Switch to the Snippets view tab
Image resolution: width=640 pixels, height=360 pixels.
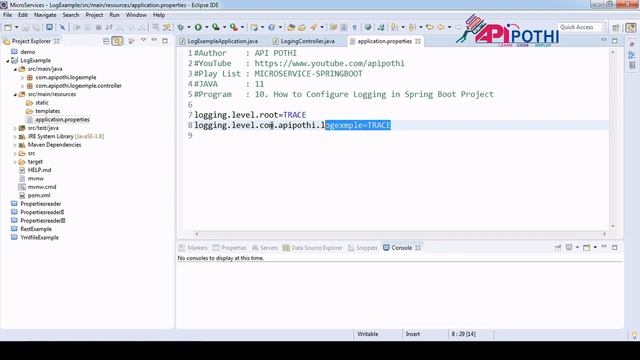coord(363,248)
